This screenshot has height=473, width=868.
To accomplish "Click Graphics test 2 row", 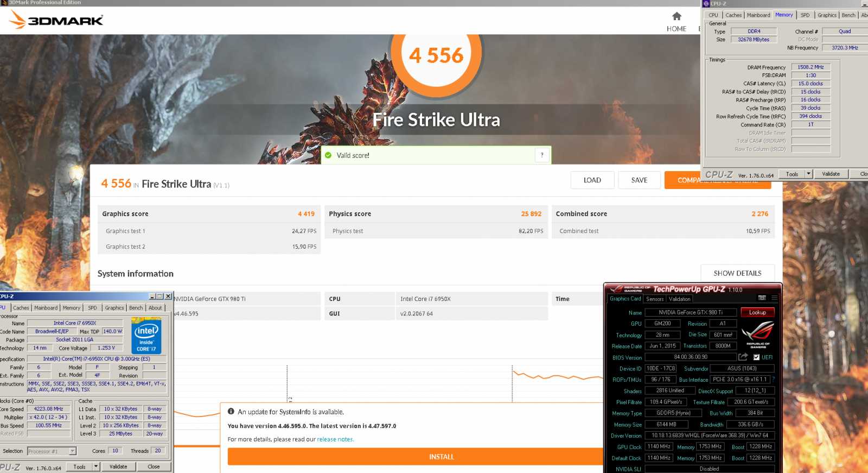I will point(209,247).
